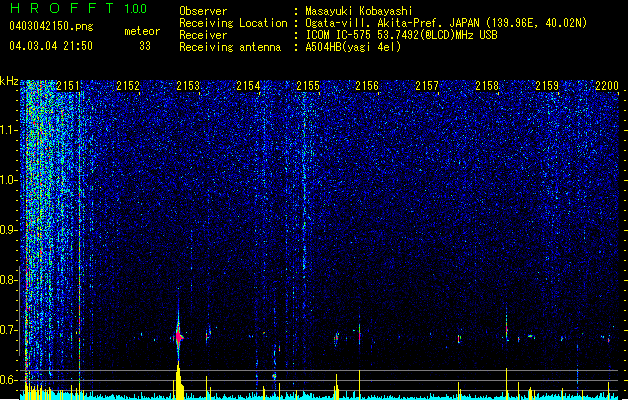Click the date stamp 04.03.04 21:50

tap(51, 46)
